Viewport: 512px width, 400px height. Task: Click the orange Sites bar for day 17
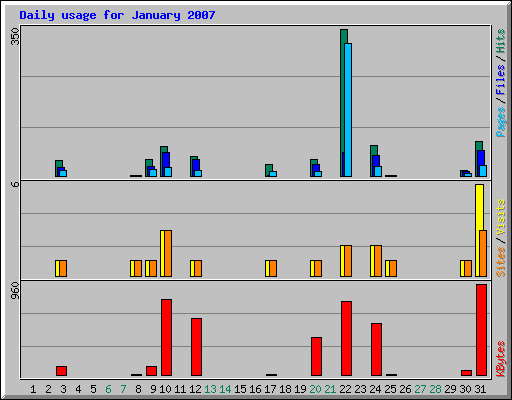click(273, 268)
